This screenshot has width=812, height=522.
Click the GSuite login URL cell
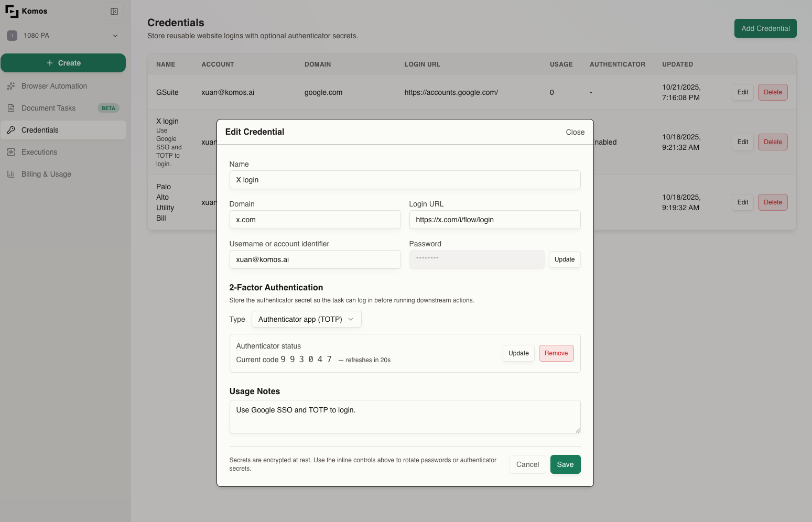pyautogui.click(x=451, y=92)
